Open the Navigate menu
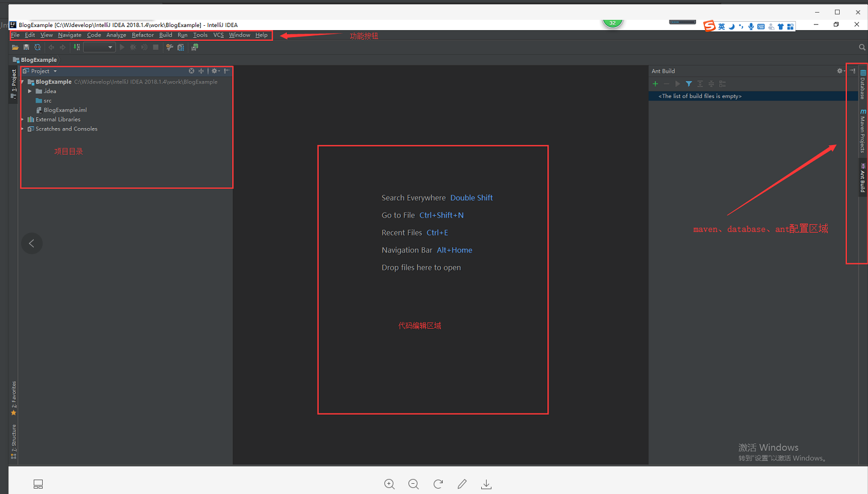The height and width of the screenshot is (494, 868). click(x=70, y=35)
